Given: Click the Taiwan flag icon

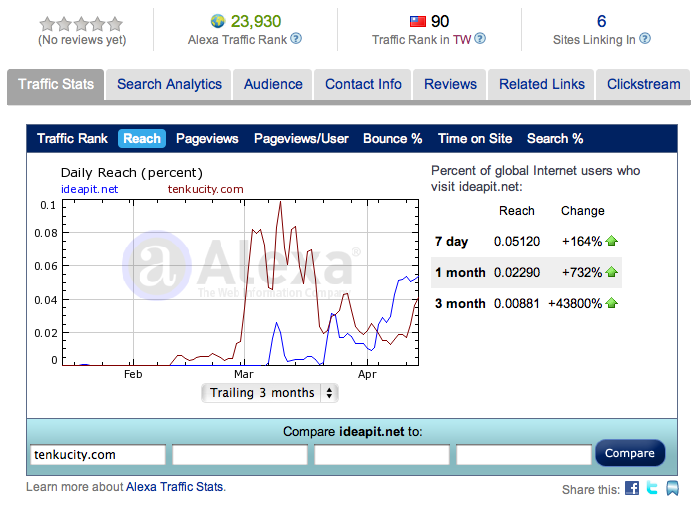Looking at the screenshot, I should (418, 21).
